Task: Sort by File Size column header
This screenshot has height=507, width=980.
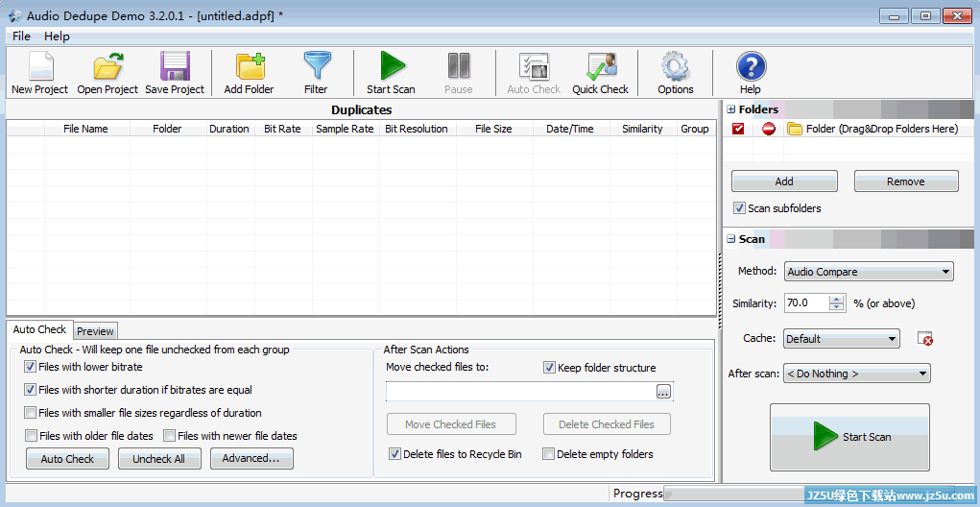Action: (x=493, y=129)
